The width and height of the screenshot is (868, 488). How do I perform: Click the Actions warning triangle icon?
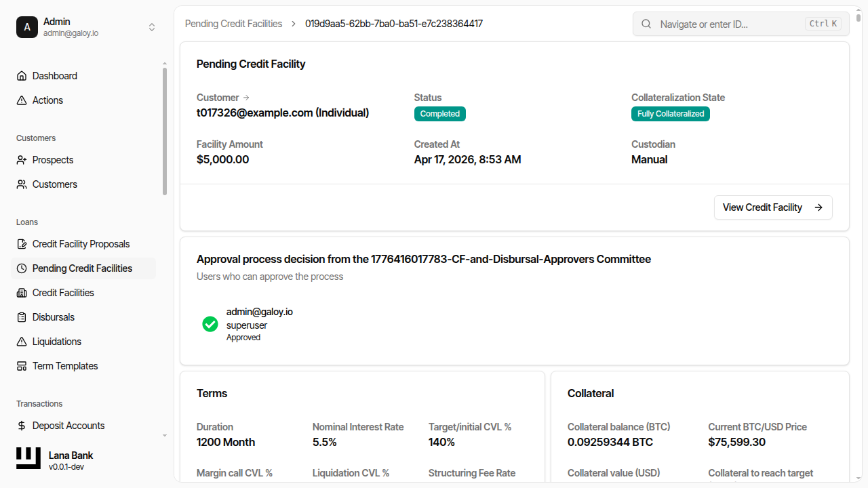point(22,100)
